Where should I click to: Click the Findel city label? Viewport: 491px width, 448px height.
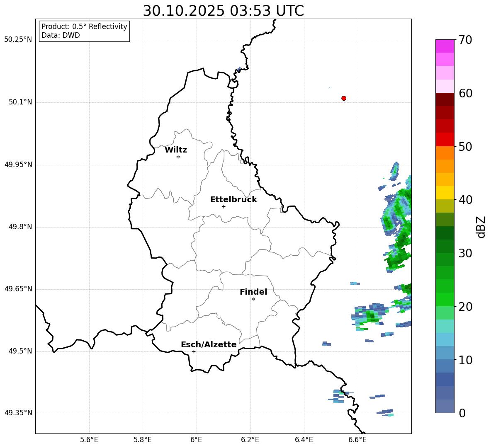[x=253, y=292]
